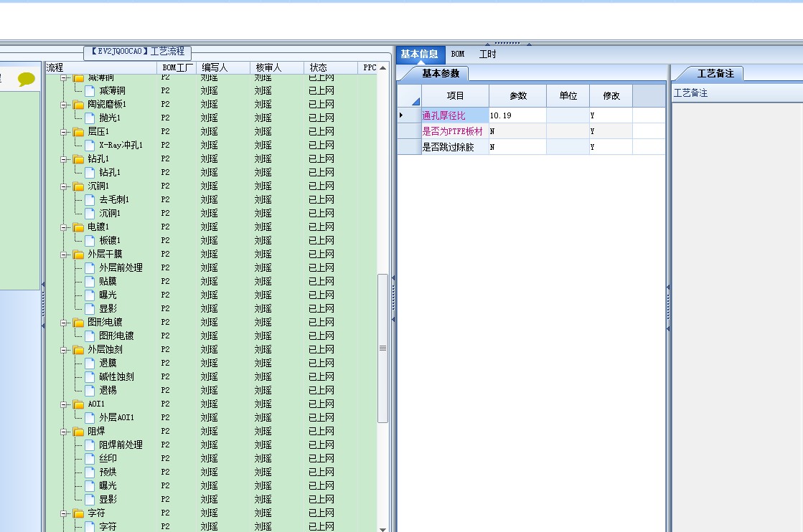Click document icon of 去毛刺1
Viewport: 803px width, 532px height.
90,199
